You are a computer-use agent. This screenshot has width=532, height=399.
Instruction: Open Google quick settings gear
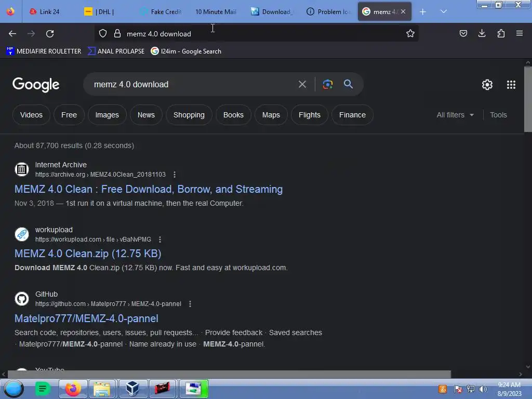pos(487,85)
